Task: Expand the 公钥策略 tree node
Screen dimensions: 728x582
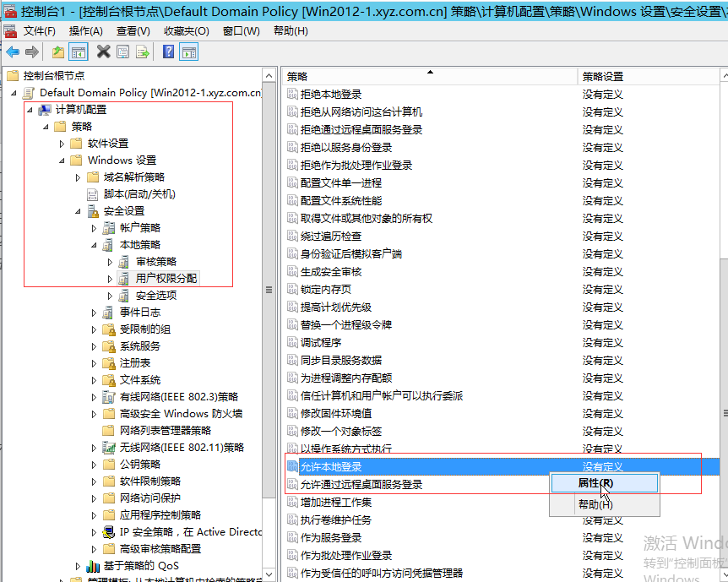Action: pos(94,465)
